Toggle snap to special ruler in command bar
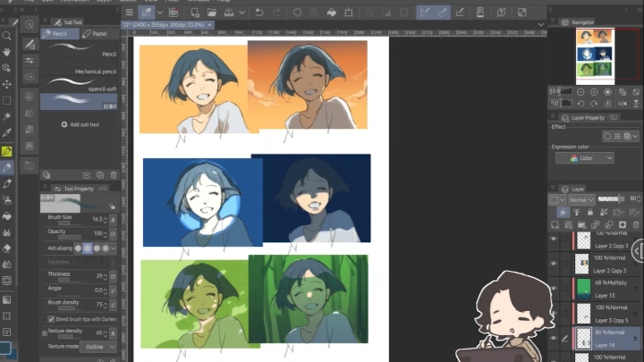The image size is (644, 362). click(442, 13)
